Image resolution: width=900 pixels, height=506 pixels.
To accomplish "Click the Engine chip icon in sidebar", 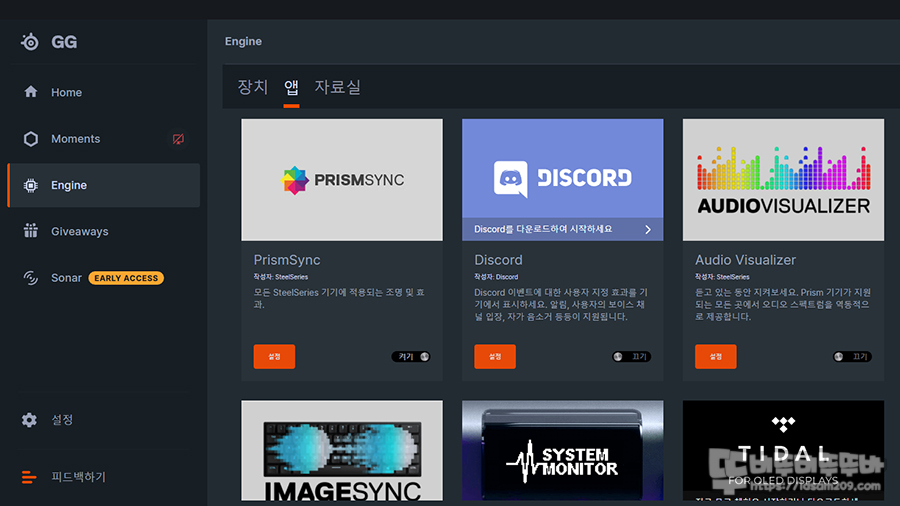I will click(30, 185).
